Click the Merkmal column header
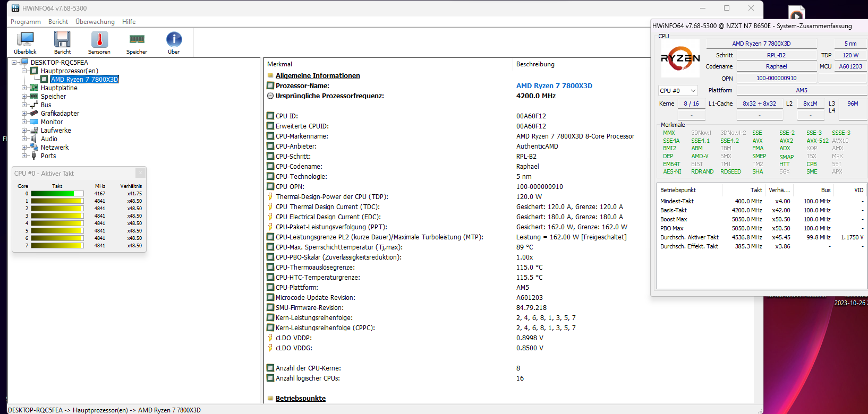The image size is (868, 414). click(x=279, y=64)
